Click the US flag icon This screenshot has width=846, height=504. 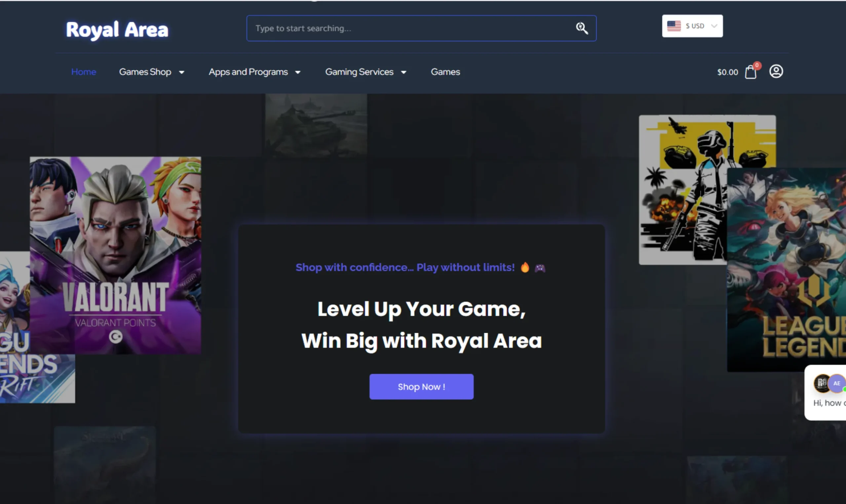[673, 26]
